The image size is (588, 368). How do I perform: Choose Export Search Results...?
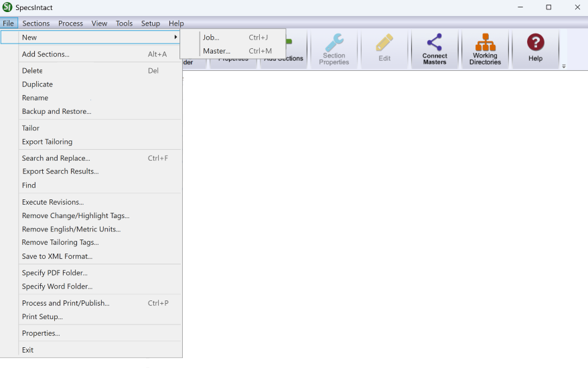[x=91, y=171]
